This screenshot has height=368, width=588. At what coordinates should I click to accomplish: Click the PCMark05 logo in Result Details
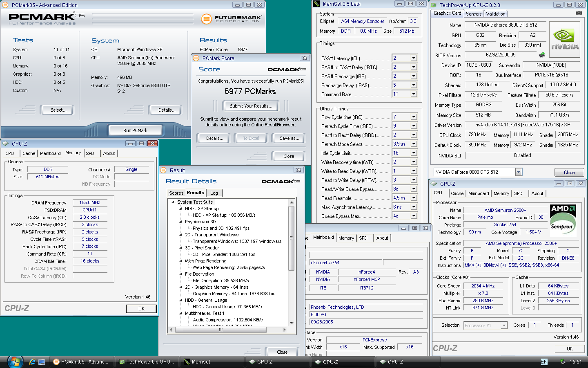coord(281,182)
